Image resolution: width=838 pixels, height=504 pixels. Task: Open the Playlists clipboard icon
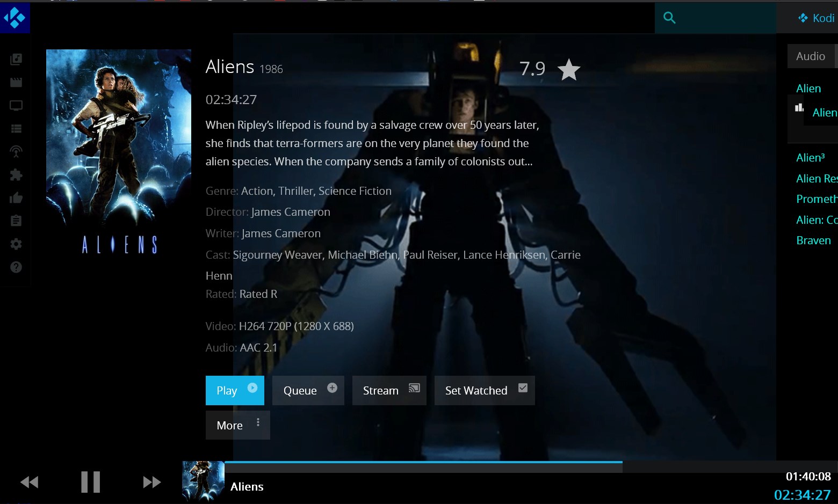point(16,221)
